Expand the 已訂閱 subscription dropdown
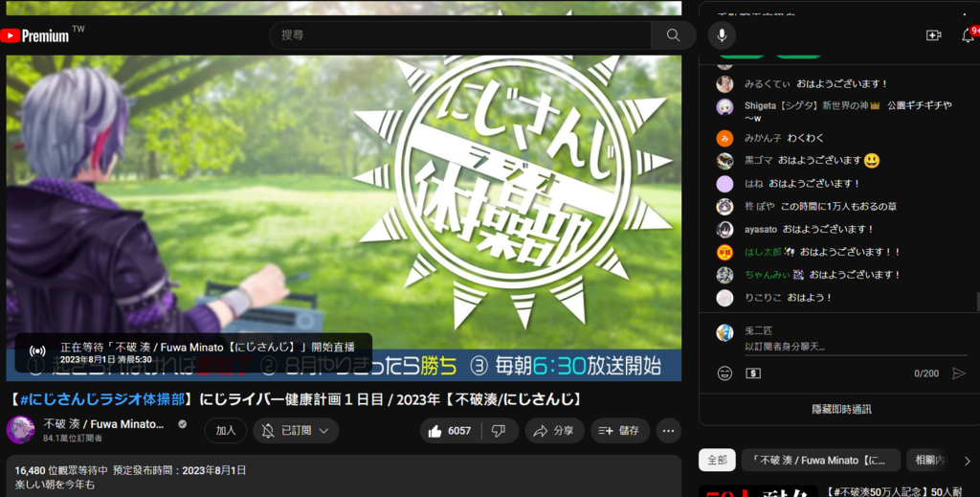The image size is (980, 497). 297,431
